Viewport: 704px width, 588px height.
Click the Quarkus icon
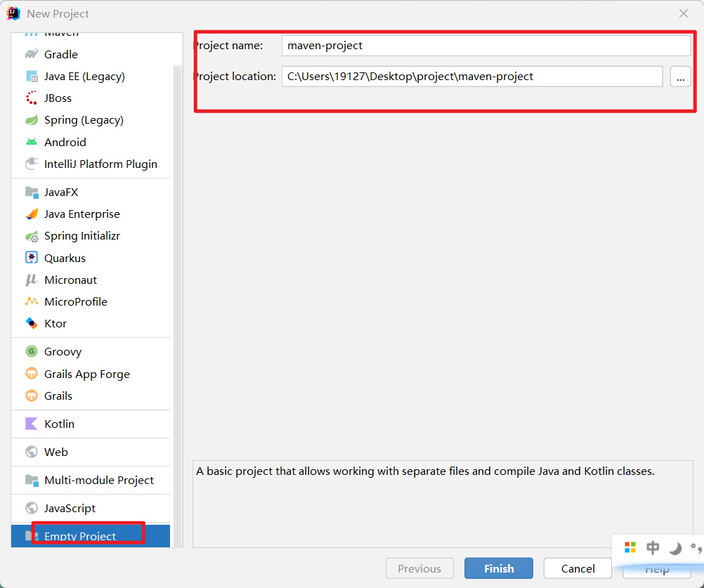coord(32,258)
